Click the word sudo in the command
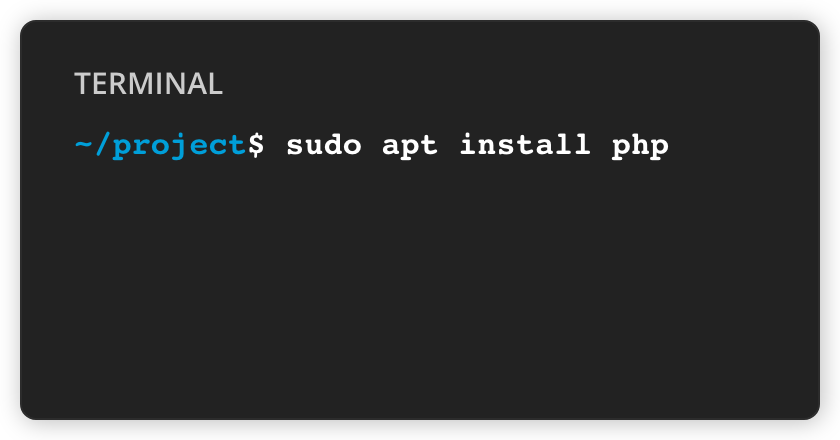Viewport: 840px width, 440px height. [x=324, y=145]
